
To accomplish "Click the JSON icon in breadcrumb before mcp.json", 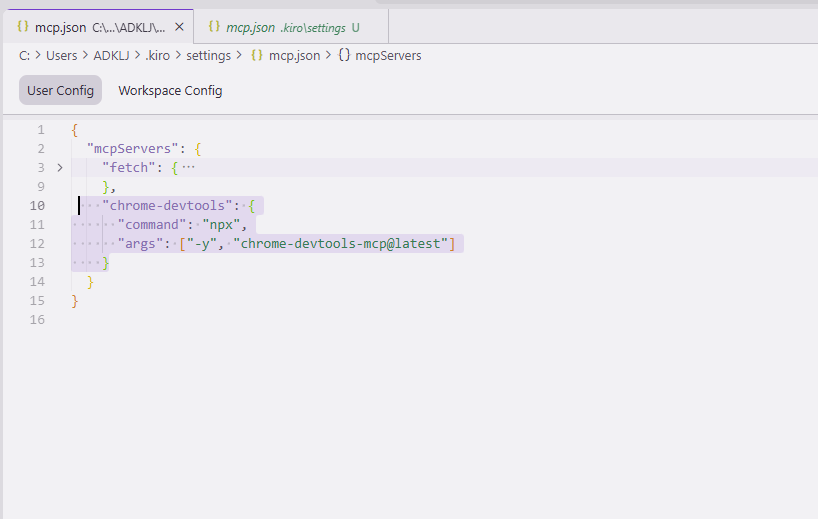I will tap(257, 55).
